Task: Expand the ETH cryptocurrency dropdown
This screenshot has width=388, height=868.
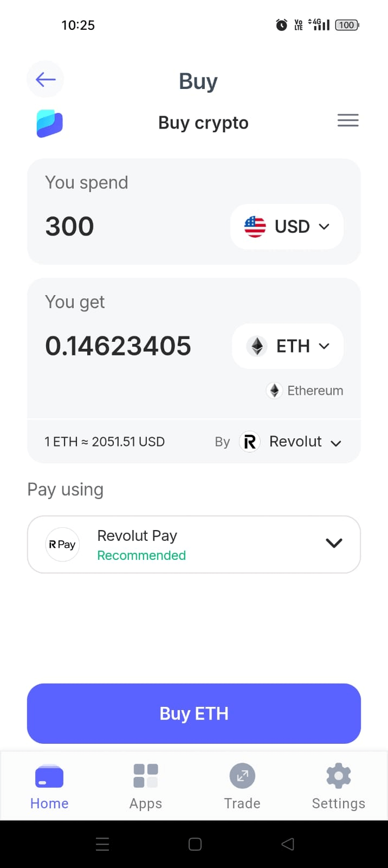Action: (x=324, y=346)
